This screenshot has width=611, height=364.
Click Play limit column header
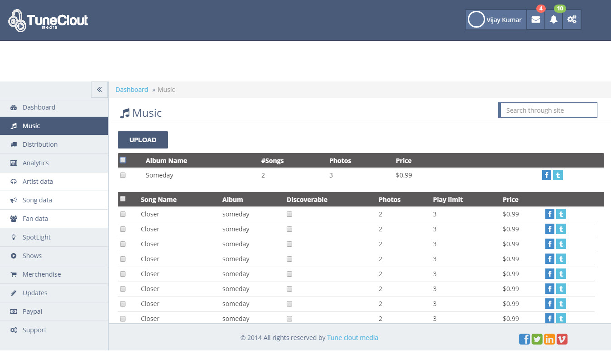click(448, 200)
